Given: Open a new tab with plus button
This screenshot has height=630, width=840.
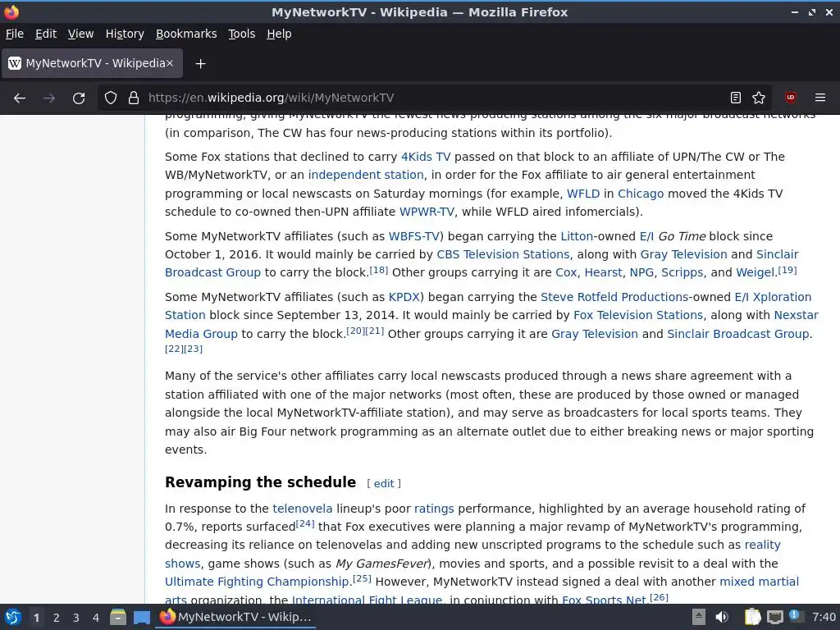Looking at the screenshot, I should (x=200, y=64).
